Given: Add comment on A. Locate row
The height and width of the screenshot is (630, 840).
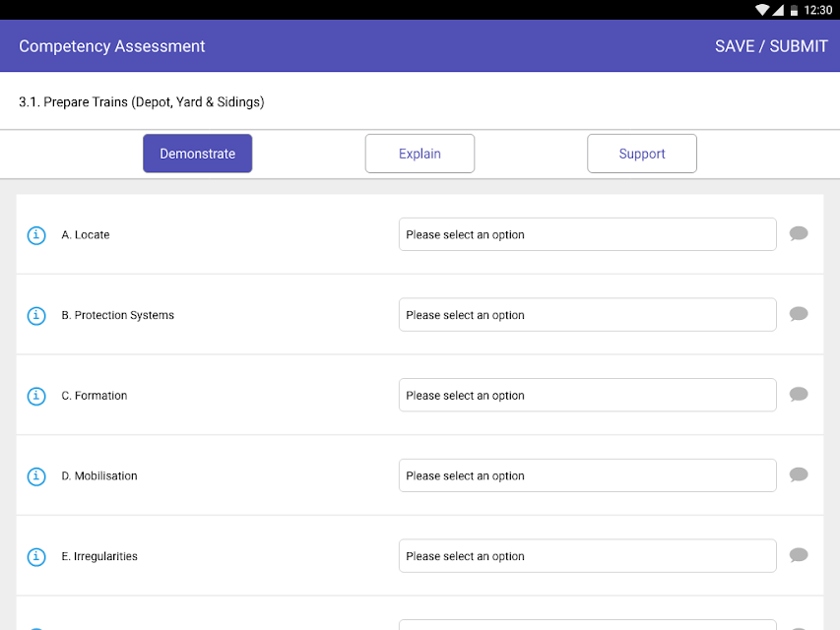Looking at the screenshot, I should [799, 233].
